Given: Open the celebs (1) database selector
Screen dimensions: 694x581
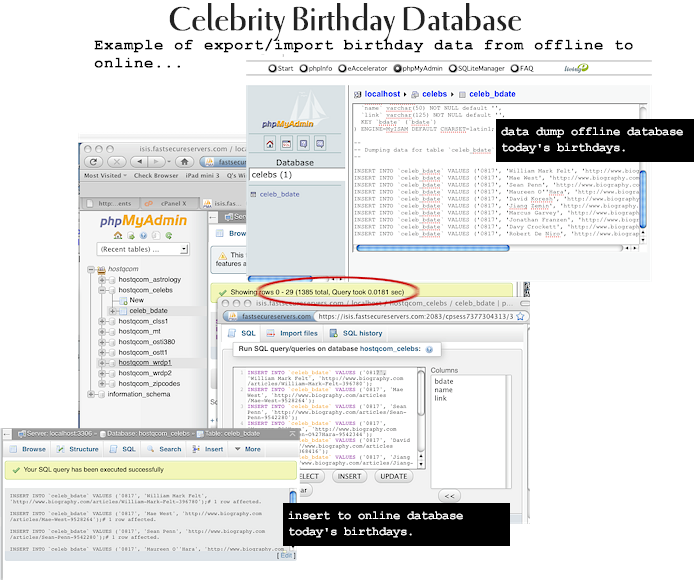Looking at the screenshot, I should 297,175.
